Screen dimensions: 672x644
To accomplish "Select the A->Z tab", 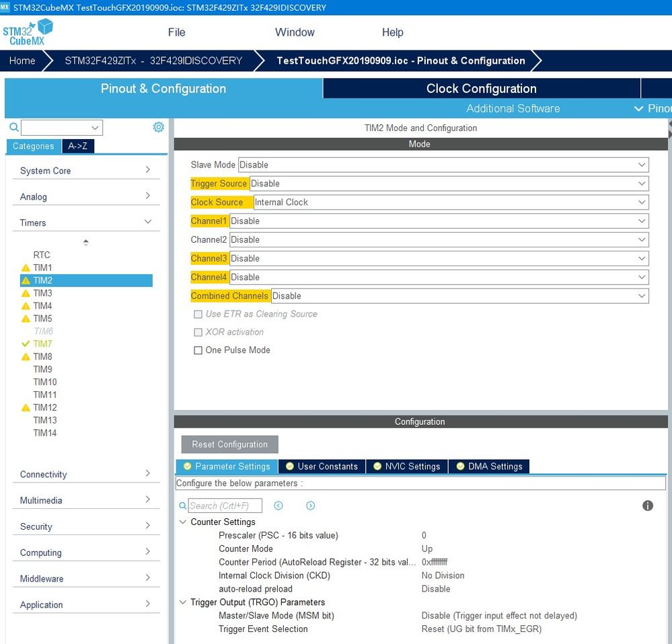I will pyautogui.click(x=77, y=146).
